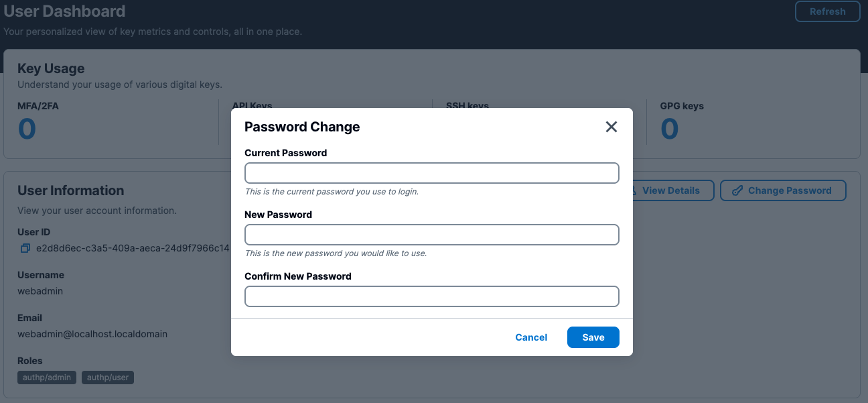This screenshot has width=868, height=403.
Task: Click the Confirm New Password label
Action: coord(298,276)
